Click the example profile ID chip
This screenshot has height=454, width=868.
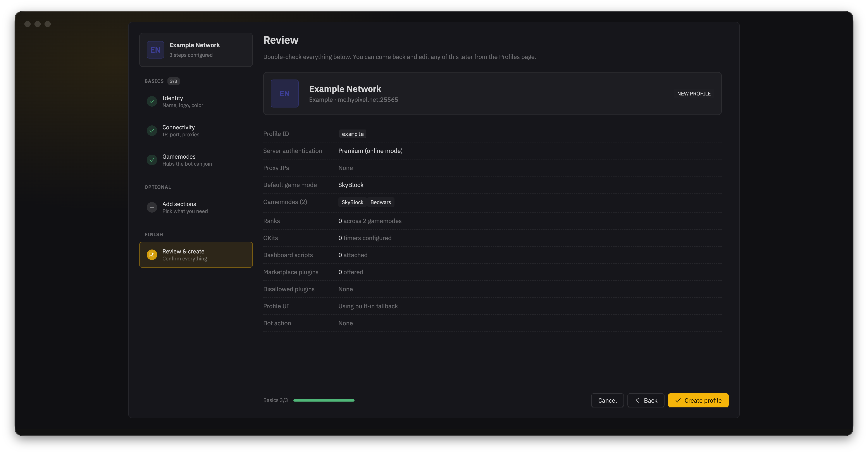click(x=352, y=134)
